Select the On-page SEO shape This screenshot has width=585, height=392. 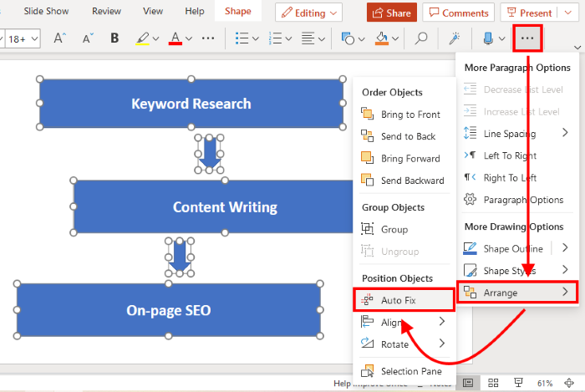click(x=168, y=310)
